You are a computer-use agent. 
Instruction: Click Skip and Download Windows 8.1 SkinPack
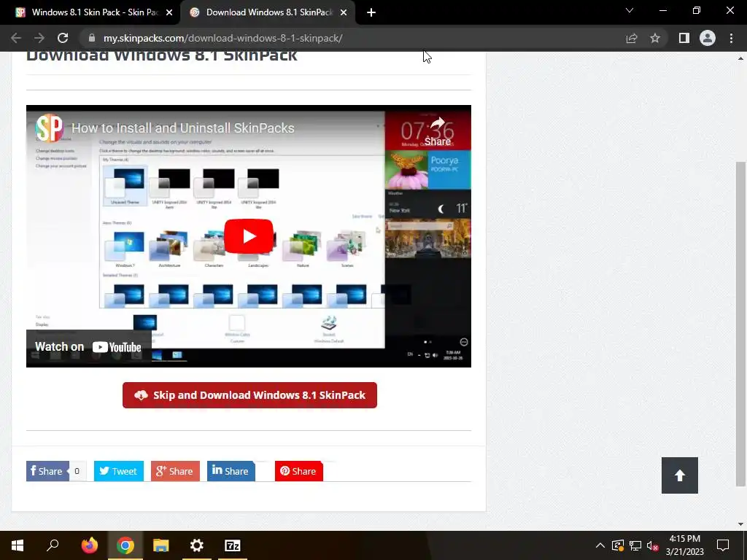(x=249, y=394)
